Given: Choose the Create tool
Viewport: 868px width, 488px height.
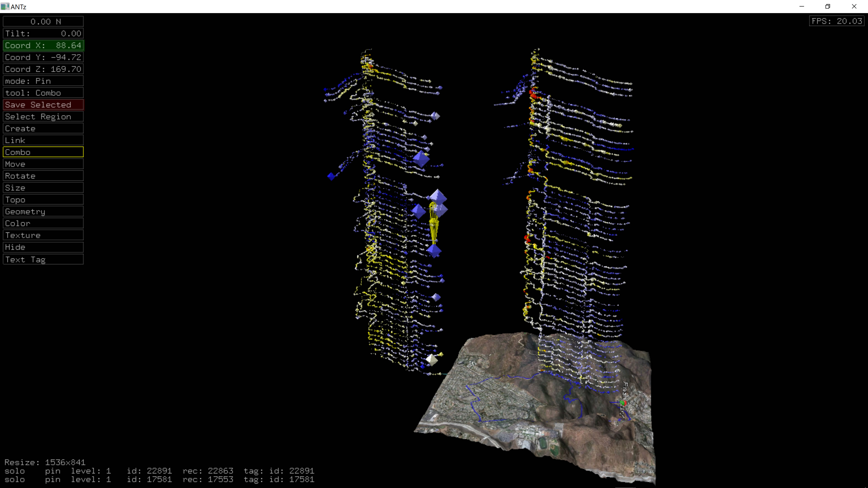Looking at the screenshot, I should (x=43, y=128).
